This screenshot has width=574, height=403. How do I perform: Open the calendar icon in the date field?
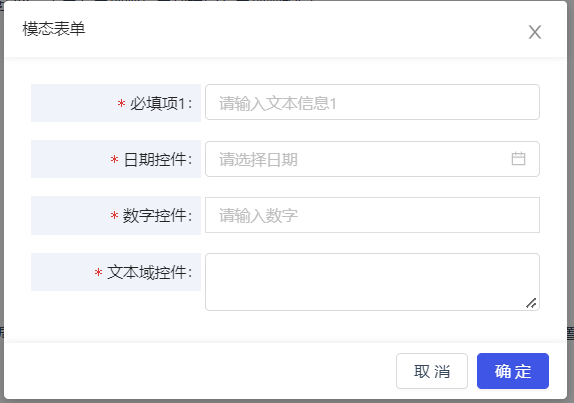click(x=518, y=159)
